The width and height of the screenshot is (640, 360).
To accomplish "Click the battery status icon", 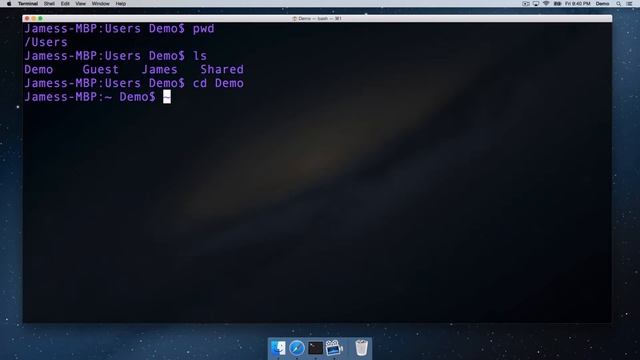I will pyautogui.click(x=557, y=4).
